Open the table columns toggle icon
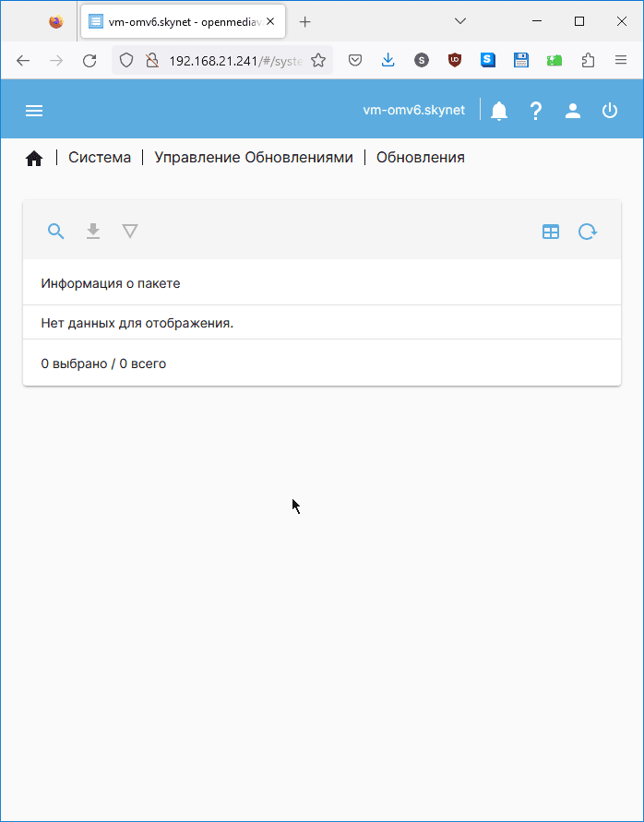This screenshot has width=644, height=822. tap(551, 232)
